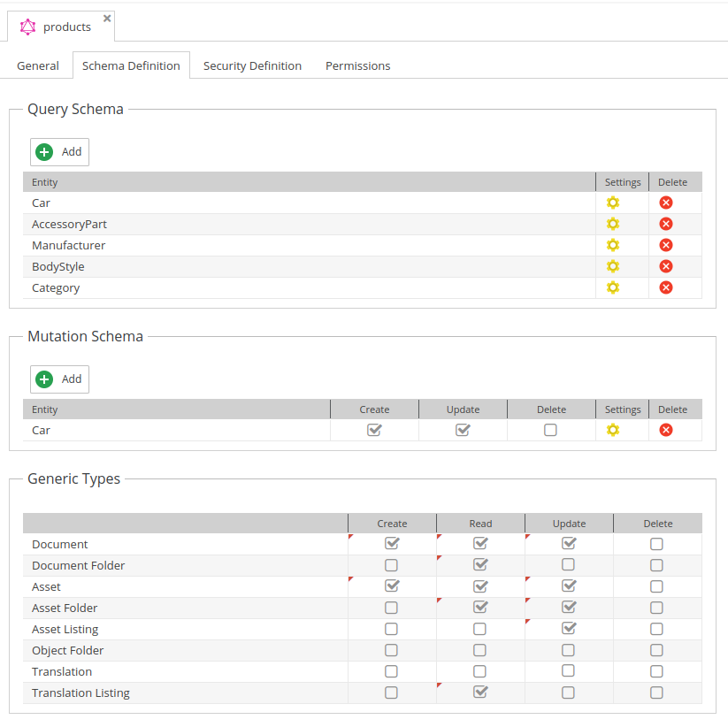Check Create for Object Folder
Viewport: 728px width, 727px height.
(391, 650)
